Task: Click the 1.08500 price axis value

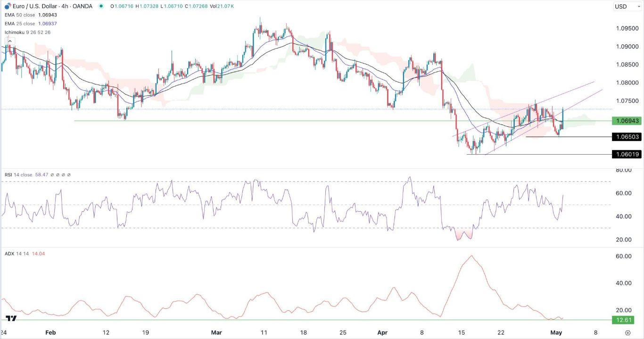Action: [627, 65]
